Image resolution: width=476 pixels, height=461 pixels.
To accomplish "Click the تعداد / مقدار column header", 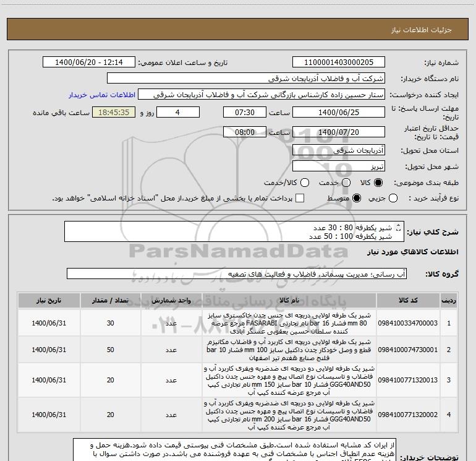I will pyautogui.click(x=110, y=300).
